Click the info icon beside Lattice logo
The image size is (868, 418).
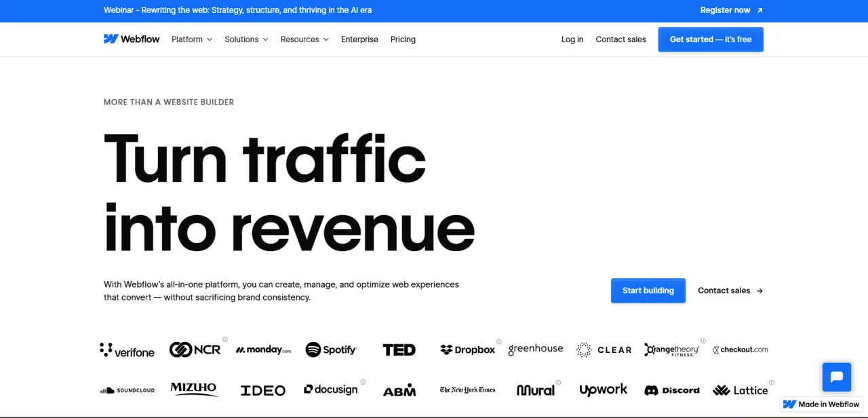(772, 383)
